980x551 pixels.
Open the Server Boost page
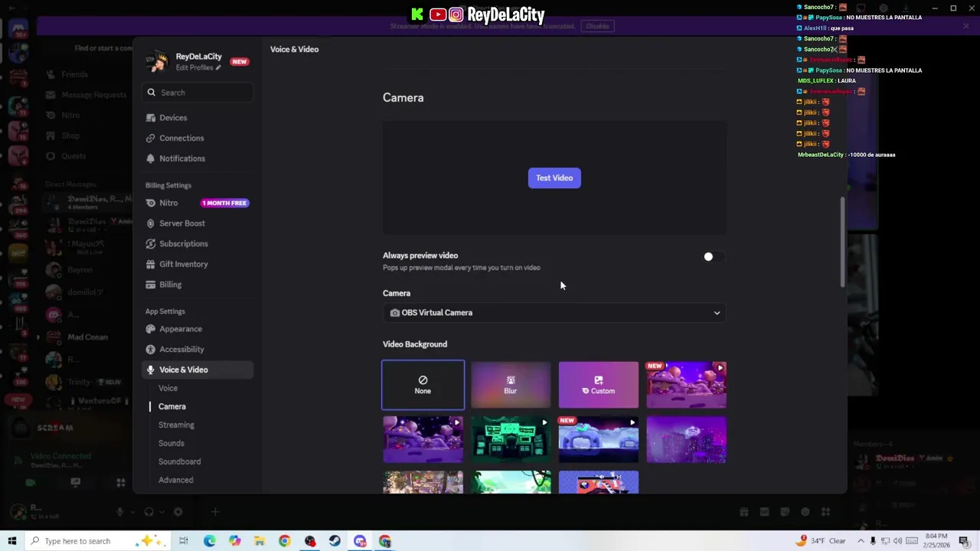[198, 223]
